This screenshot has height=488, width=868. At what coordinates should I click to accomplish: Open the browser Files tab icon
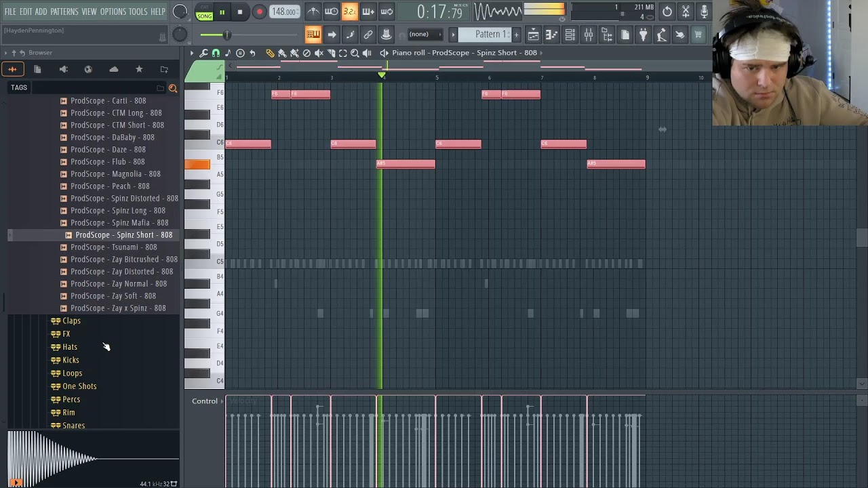pyautogui.click(x=37, y=69)
